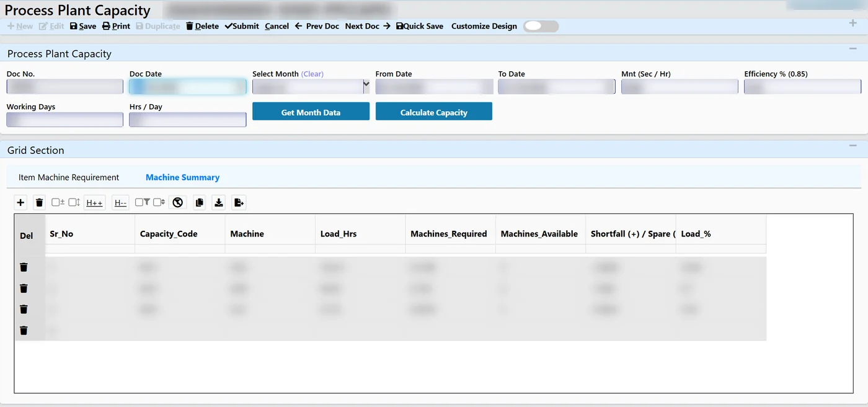Click the Doc No. input field
This screenshot has height=407, width=868.
click(64, 87)
